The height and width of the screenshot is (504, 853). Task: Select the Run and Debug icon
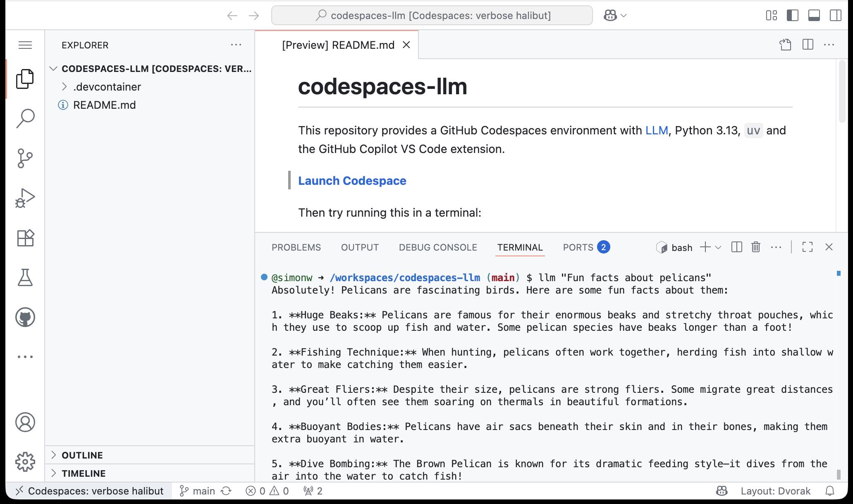click(25, 197)
